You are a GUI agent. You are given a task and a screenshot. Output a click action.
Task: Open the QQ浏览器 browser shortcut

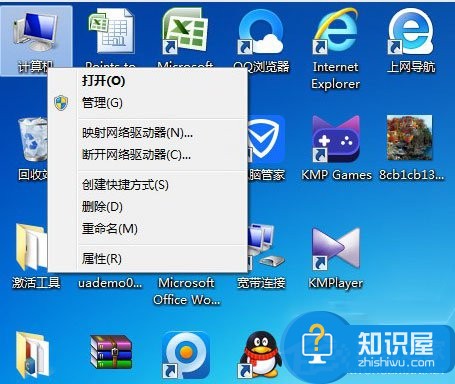(261, 32)
